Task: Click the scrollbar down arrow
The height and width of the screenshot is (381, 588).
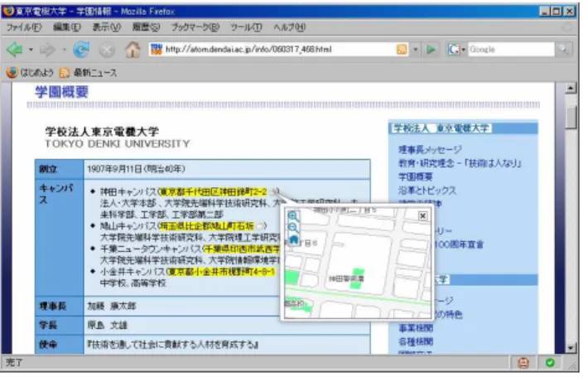Action: pyautogui.click(x=571, y=348)
